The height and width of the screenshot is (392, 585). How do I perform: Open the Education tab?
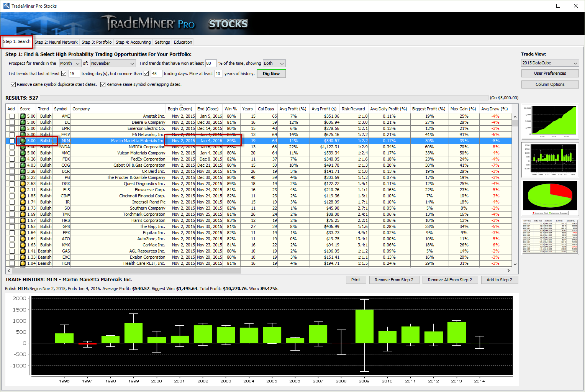coord(183,42)
